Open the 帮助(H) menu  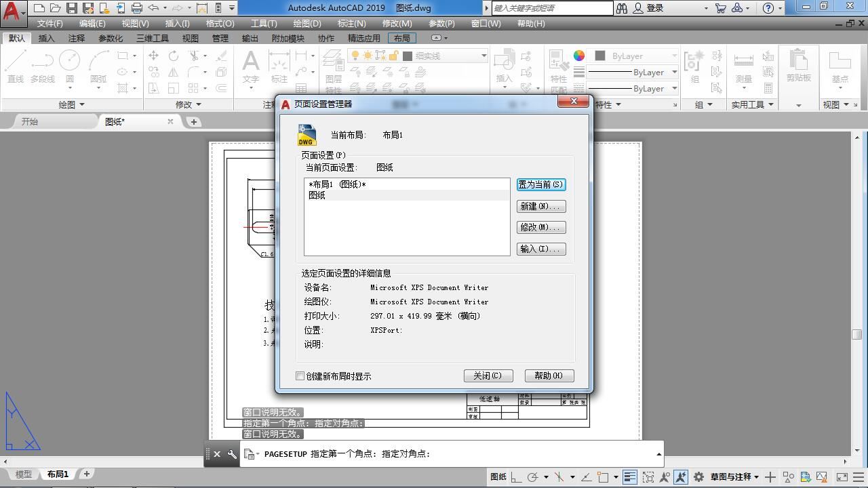point(531,24)
